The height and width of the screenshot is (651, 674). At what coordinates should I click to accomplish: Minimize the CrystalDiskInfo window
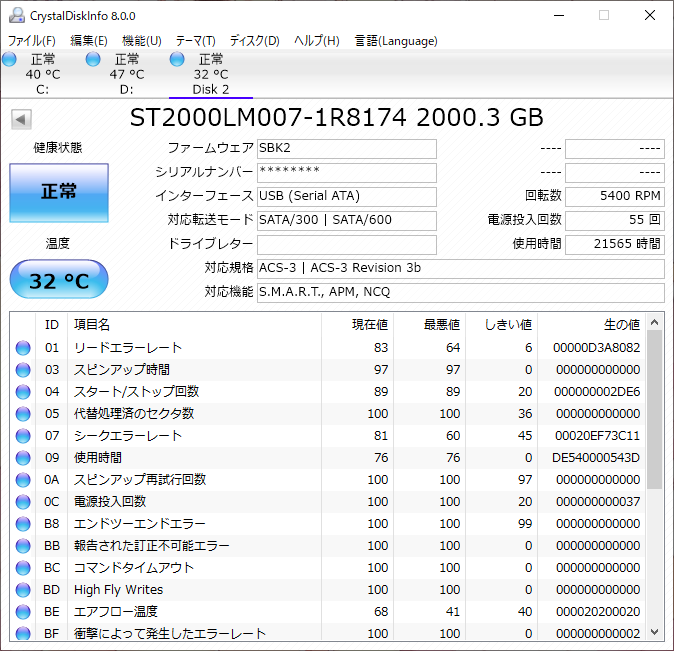559,15
